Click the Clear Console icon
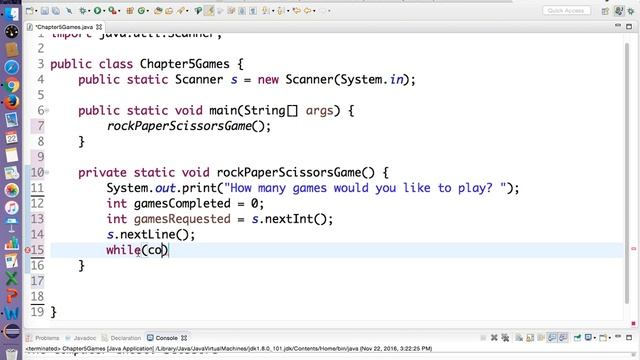The image size is (640, 360). coord(519,338)
